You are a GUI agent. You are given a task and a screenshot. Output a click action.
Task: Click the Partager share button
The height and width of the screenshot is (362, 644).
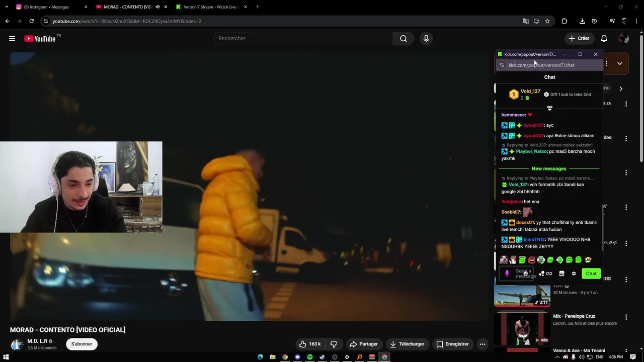(x=363, y=344)
